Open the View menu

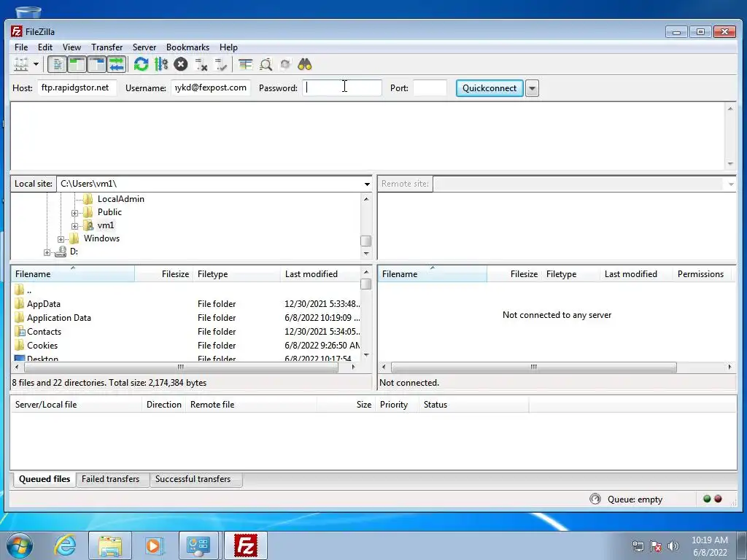(72, 47)
